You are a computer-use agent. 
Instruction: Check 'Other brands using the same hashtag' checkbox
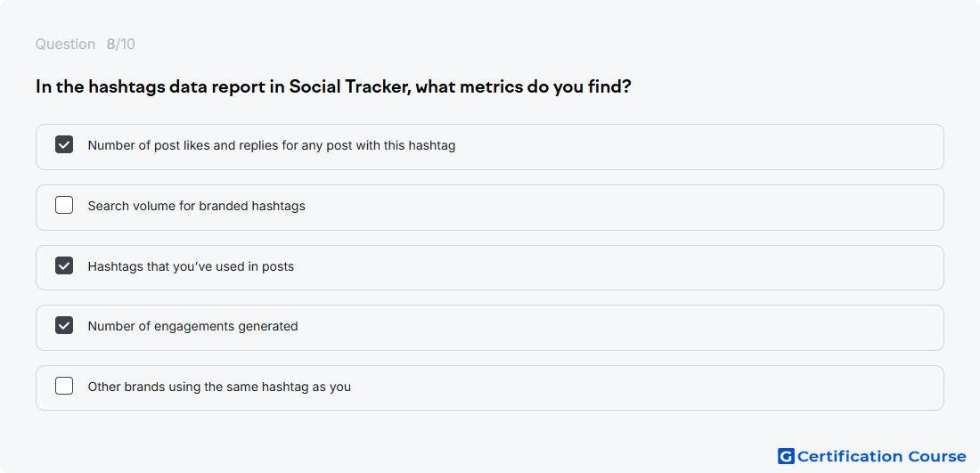[x=64, y=386]
